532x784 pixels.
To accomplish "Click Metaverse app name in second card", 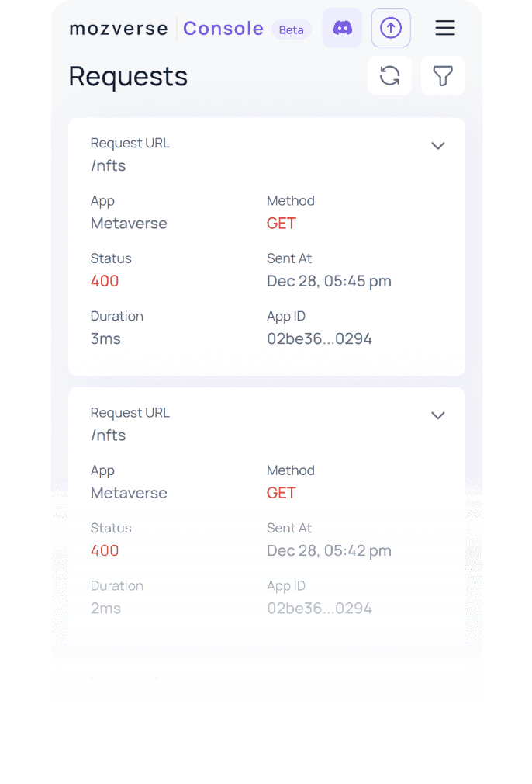I will point(129,493).
